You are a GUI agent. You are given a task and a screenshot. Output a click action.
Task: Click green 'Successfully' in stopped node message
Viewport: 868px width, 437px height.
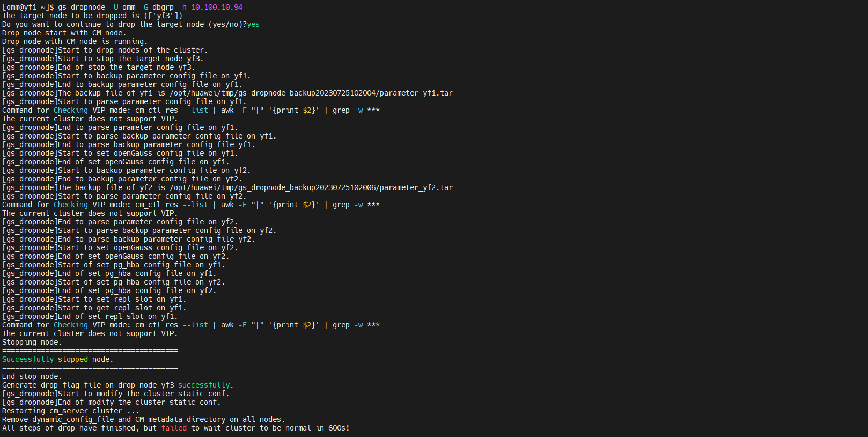click(28, 359)
